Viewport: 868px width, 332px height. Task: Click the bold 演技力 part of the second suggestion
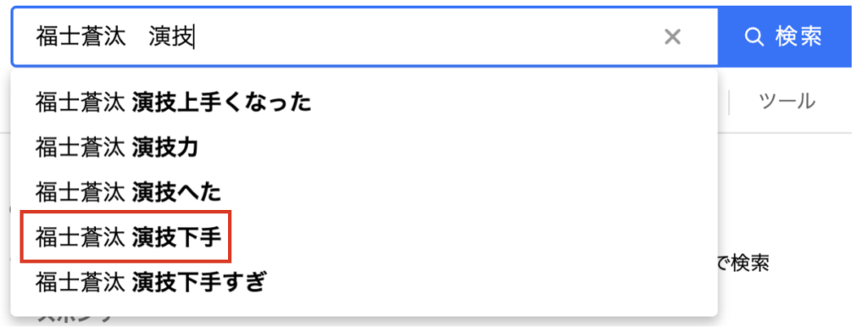(x=165, y=147)
